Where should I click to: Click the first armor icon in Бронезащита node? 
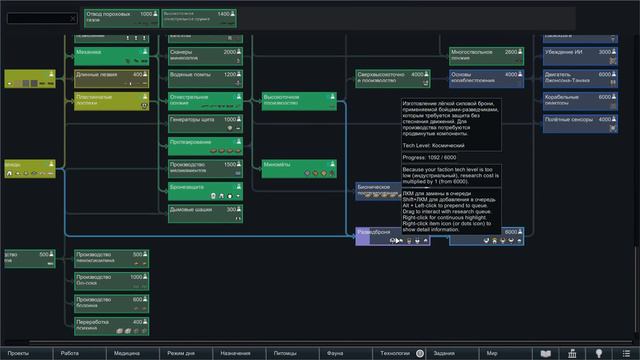[213, 196]
